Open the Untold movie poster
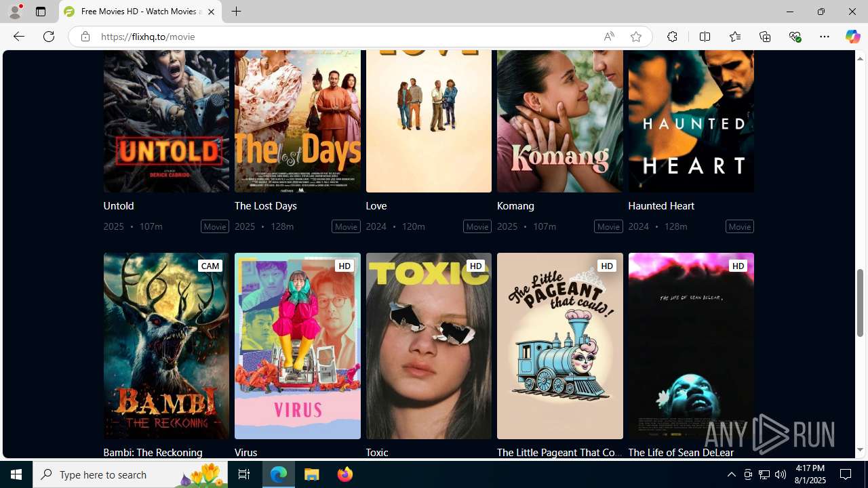The height and width of the screenshot is (488, 868). tap(166, 121)
